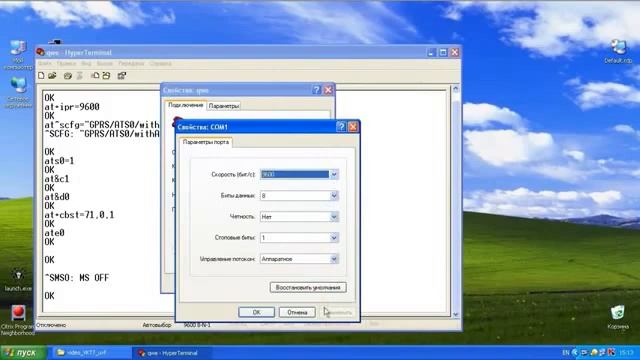Click the HyperTerminal title bar app icon

tap(40, 52)
